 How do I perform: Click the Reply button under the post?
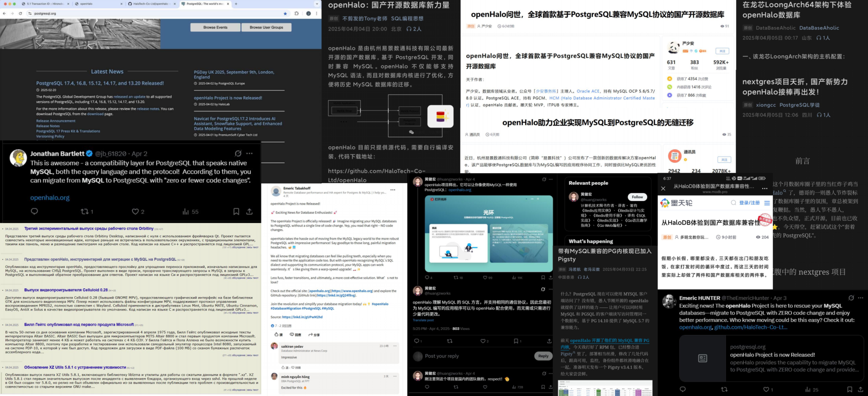(543, 356)
